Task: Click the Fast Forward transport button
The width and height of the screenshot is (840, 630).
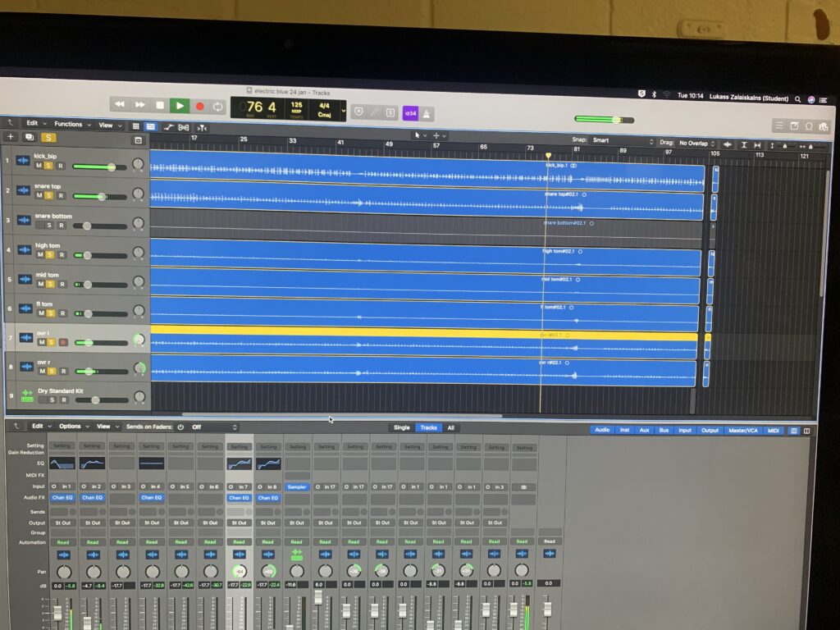Action: (139, 104)
